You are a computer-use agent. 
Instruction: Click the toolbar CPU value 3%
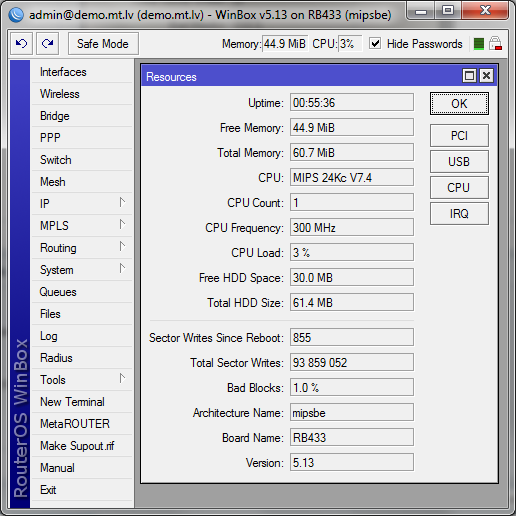click(x=350, y=44)
